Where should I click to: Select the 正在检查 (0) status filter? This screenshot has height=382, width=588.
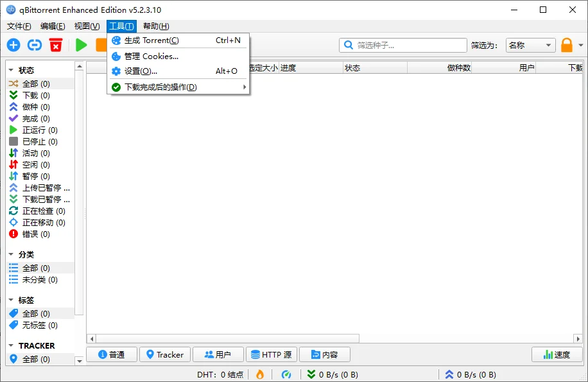point(40,211)
